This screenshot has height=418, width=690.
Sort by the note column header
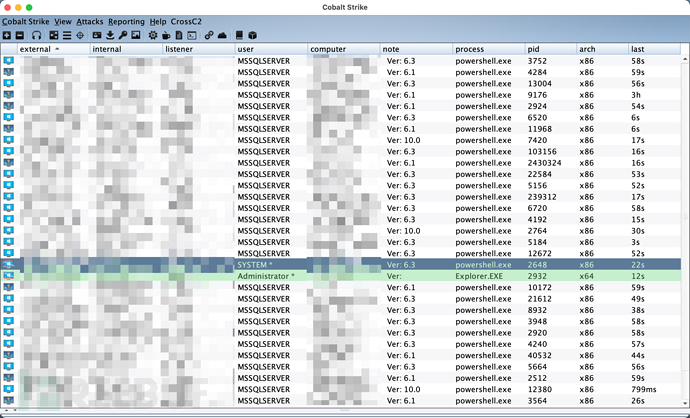point(416,49)
